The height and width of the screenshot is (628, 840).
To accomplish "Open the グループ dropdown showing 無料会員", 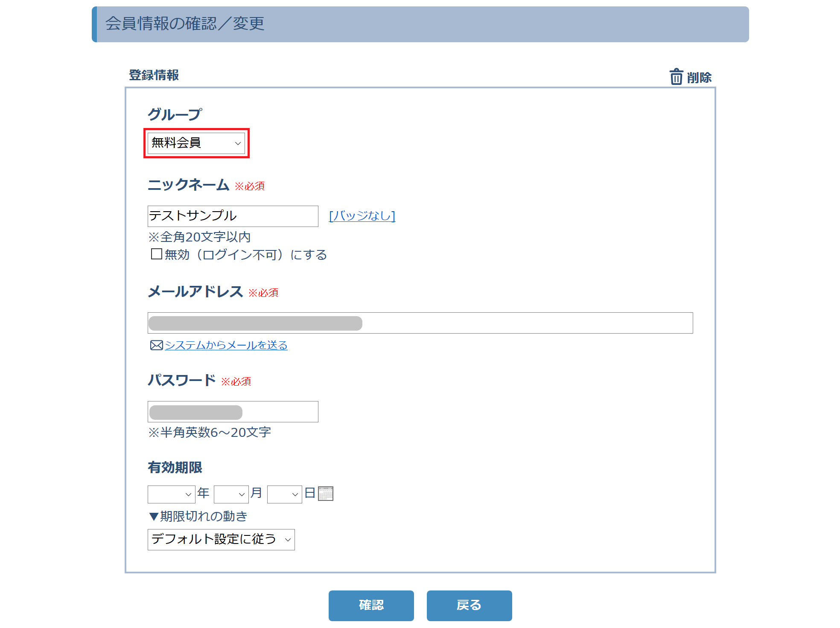I will coord(196,143).
